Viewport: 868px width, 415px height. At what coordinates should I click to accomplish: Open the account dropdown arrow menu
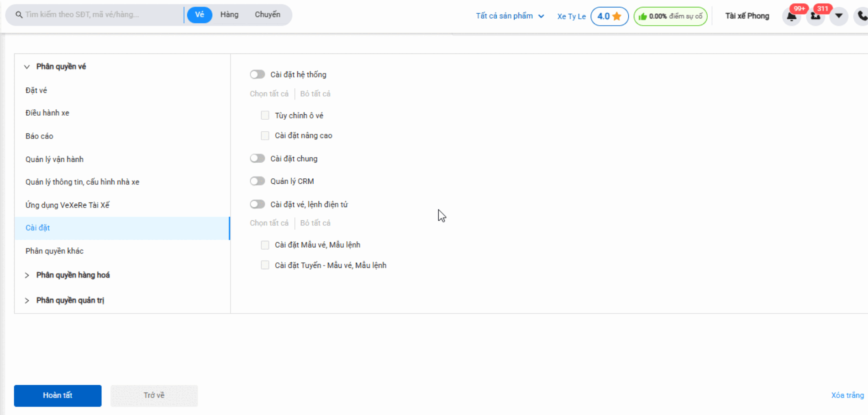839,16
